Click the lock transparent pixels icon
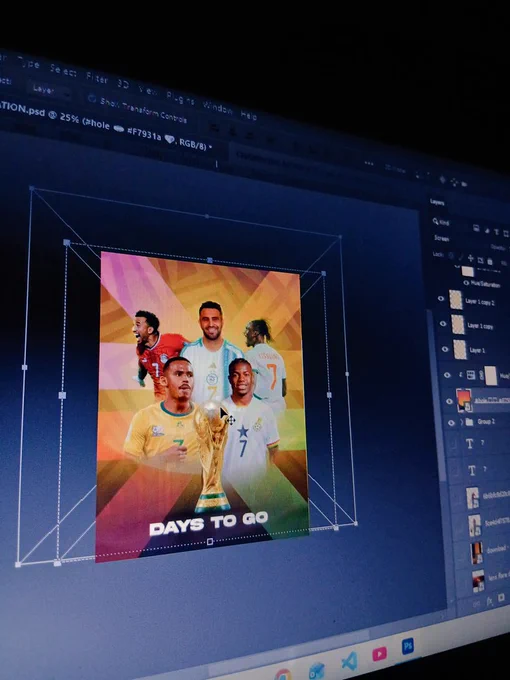510x680 pixels. pyautogui.click(x=451, y=255)
